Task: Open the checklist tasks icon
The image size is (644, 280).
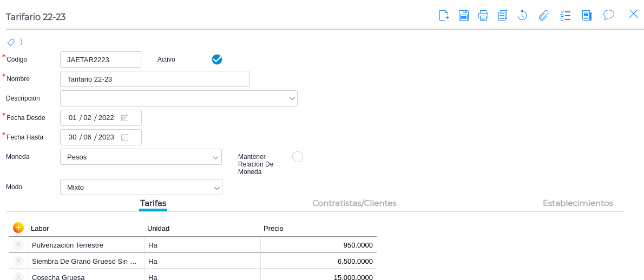Action: point(566,15)
